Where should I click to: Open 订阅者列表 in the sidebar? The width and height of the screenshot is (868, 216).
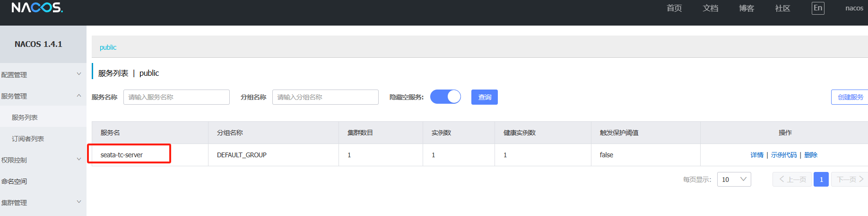point(28,139)
